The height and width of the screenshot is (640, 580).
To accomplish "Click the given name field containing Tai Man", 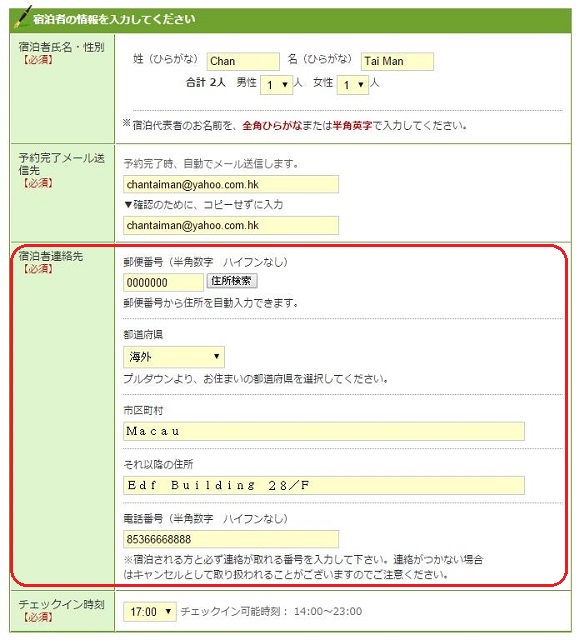I will pyautogui.click(x=397, y=62).
